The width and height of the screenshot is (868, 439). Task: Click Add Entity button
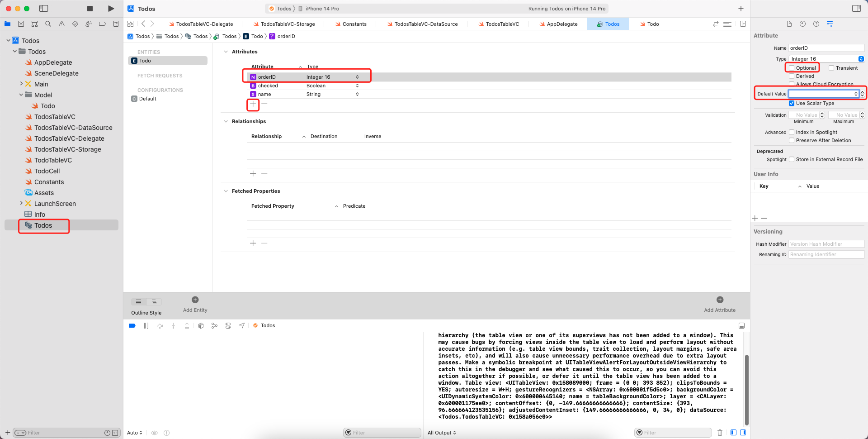(x=195, y=304)
